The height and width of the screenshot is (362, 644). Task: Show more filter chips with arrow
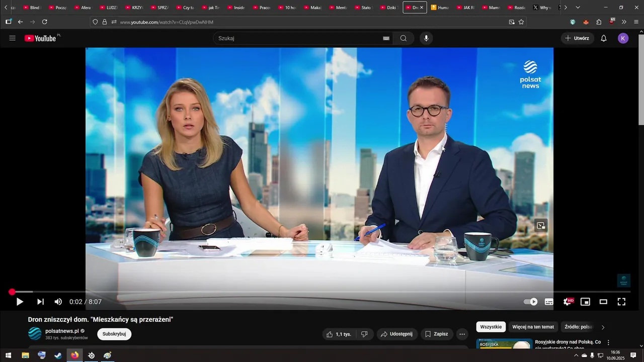[603, 327]
